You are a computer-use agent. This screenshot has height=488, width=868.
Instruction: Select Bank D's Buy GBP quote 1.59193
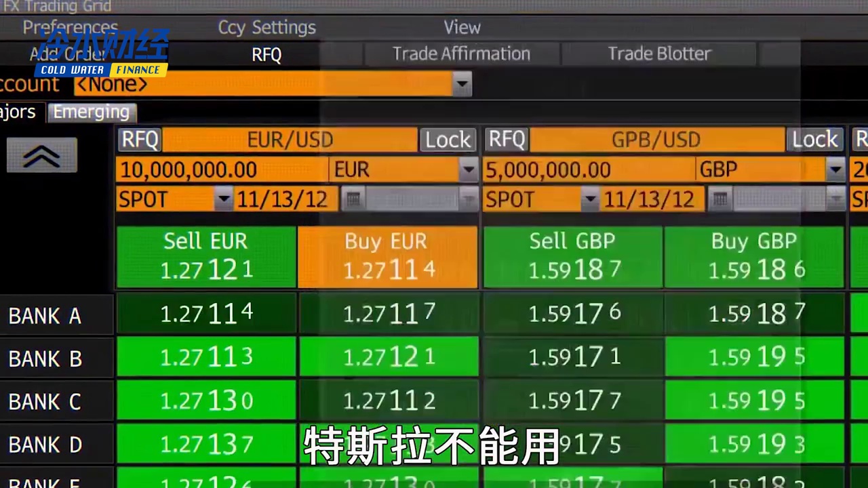click(755, 444)
